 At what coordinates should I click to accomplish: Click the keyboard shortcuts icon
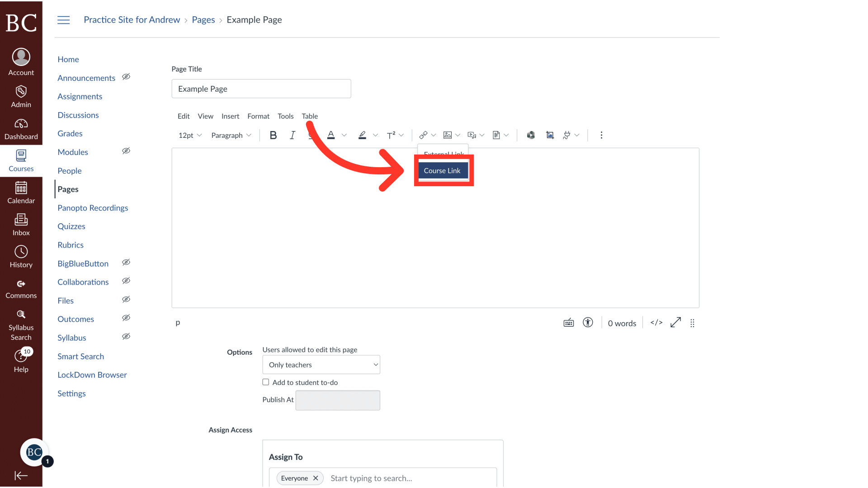point(569,322)
